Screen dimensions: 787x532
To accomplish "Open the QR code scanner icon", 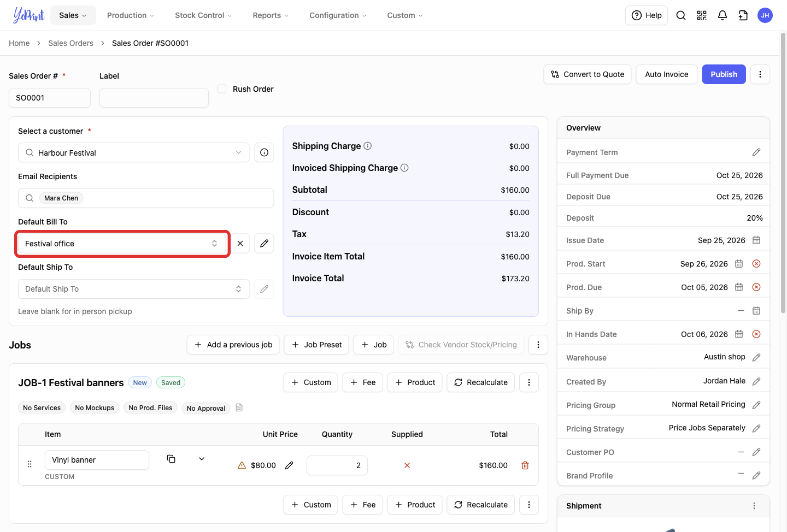I will pos(702,15).
